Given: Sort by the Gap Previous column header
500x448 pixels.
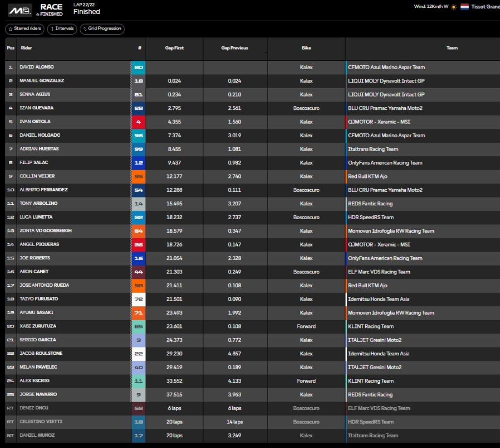Looking at the screenshot, I should [234, 48].
